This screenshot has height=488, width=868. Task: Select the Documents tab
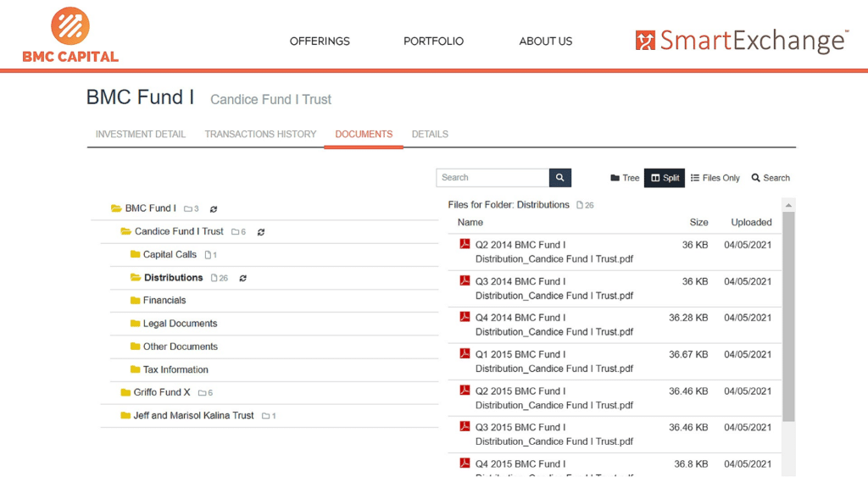364,135
